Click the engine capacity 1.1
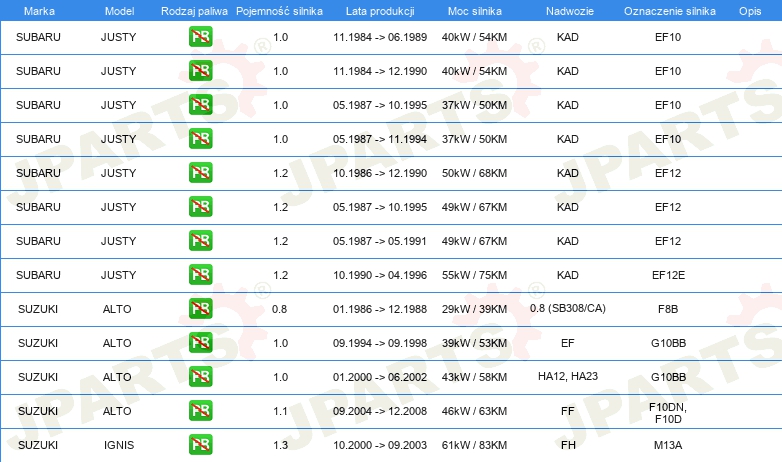 (x=280, y=411)
